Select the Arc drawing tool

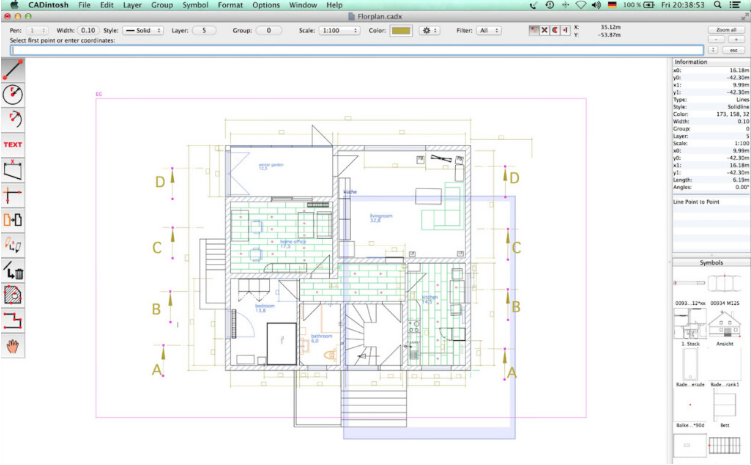coord(13,119)
